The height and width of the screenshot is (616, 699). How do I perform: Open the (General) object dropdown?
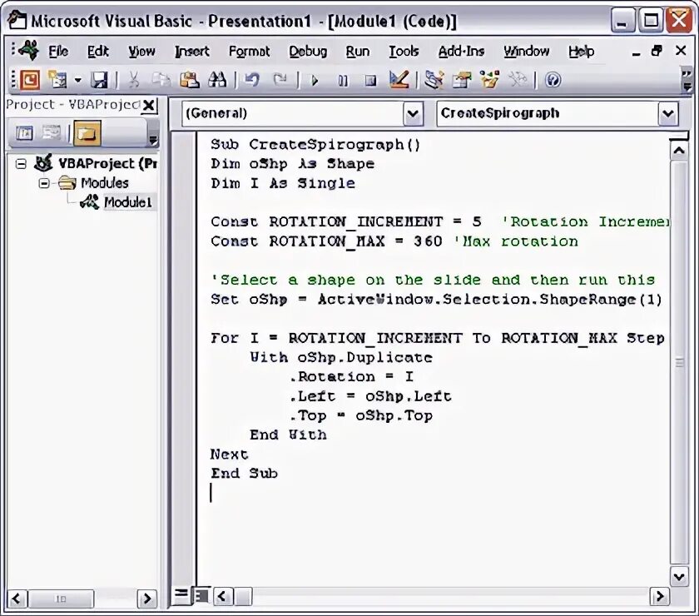coord(413,114)
